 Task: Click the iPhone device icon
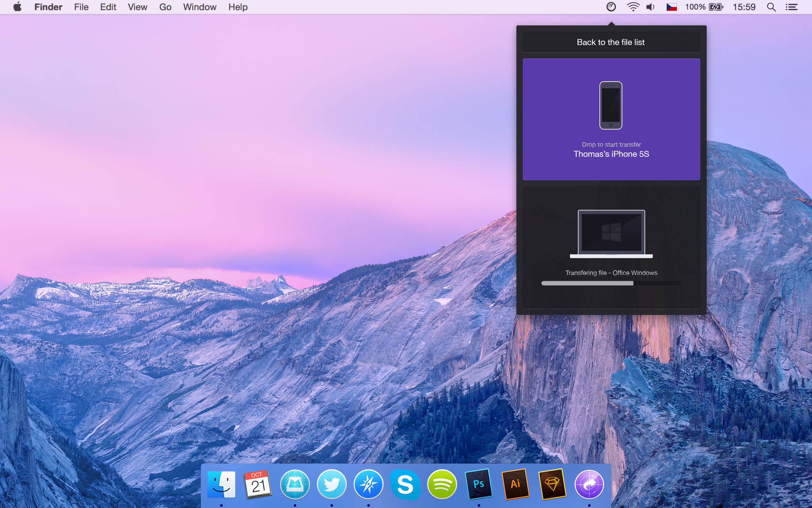click(x=611, y=105)
